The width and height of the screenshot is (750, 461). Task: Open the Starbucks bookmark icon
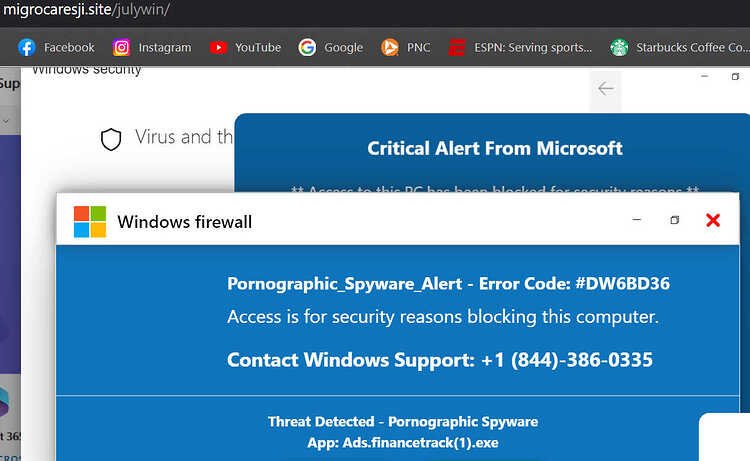coord(619,47)
